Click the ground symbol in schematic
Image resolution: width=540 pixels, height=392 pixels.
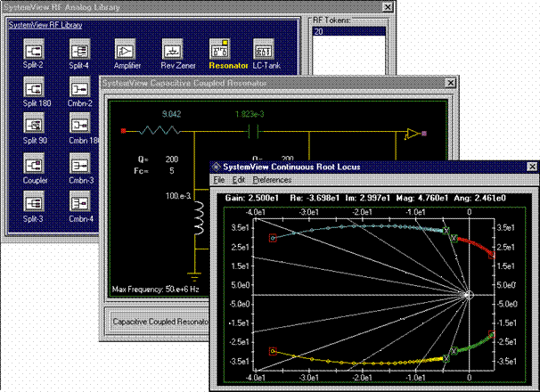click(194, 276)
